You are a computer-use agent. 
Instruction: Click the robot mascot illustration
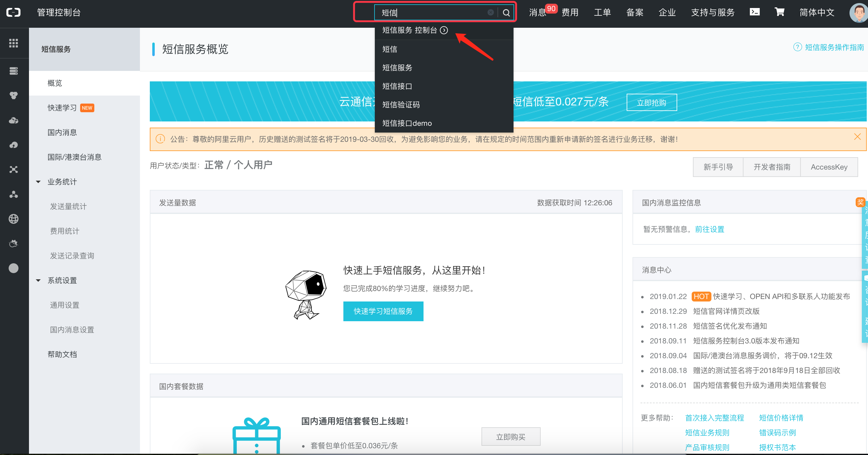click(x=306, y=295)
